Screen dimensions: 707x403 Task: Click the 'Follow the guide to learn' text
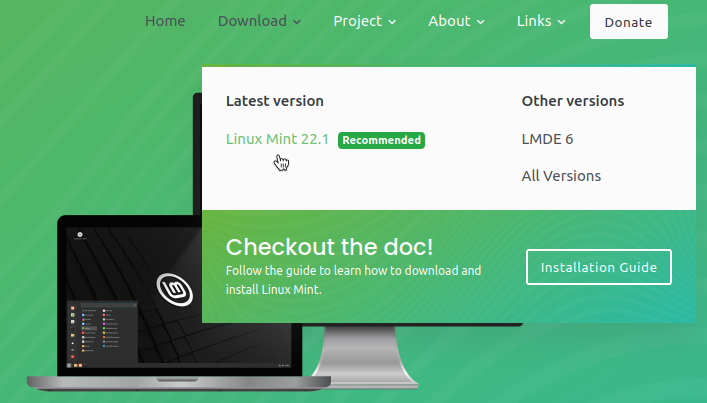(x=354, y=280)
